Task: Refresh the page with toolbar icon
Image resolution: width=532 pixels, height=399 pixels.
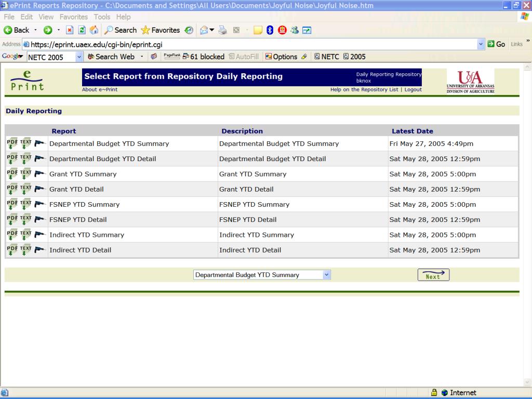Action: click(82, 30)
